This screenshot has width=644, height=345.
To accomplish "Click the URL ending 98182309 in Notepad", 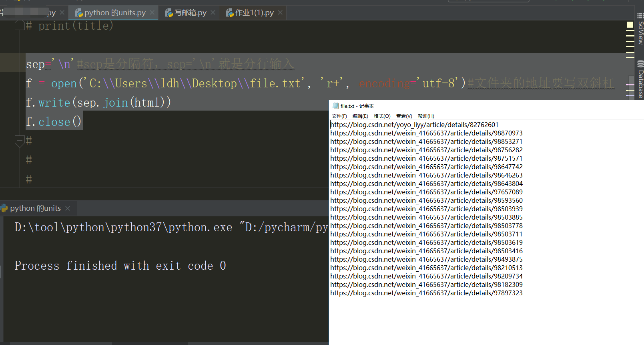I will (426, 285).
